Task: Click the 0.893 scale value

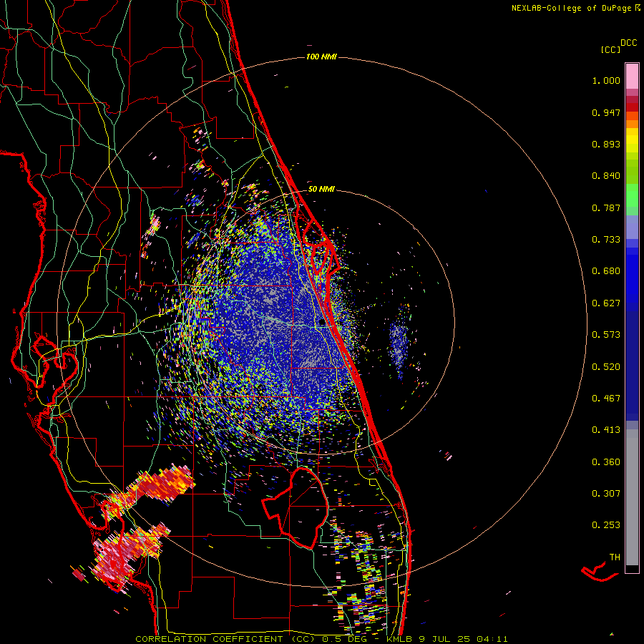Action: pyautogui.click(x=606, y=144)
